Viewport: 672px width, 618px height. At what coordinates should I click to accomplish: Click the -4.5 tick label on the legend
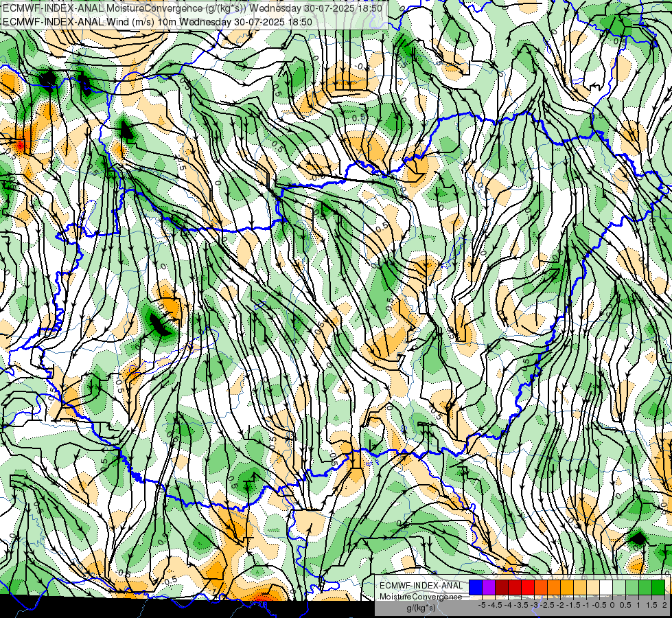point(496,605)
